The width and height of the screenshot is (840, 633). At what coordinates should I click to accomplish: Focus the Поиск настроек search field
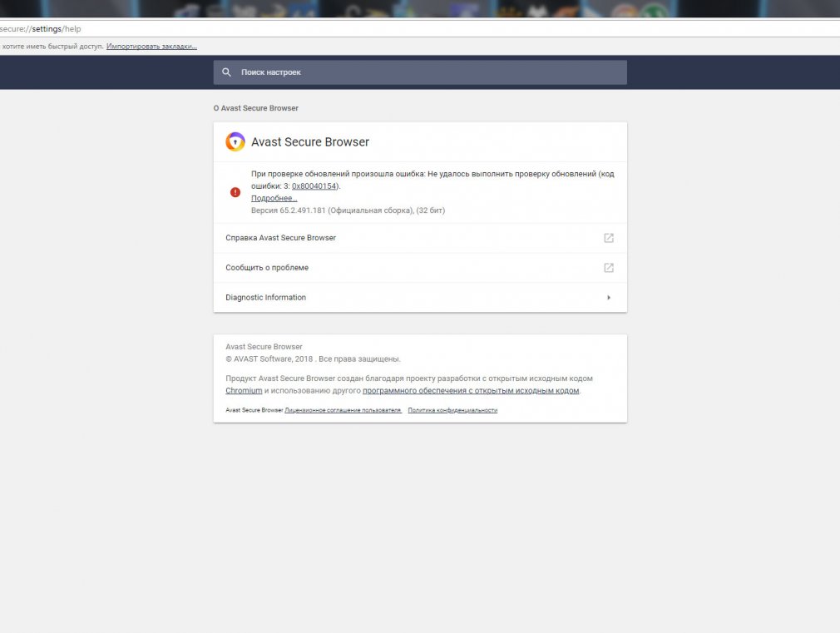[x=420, y=72]
